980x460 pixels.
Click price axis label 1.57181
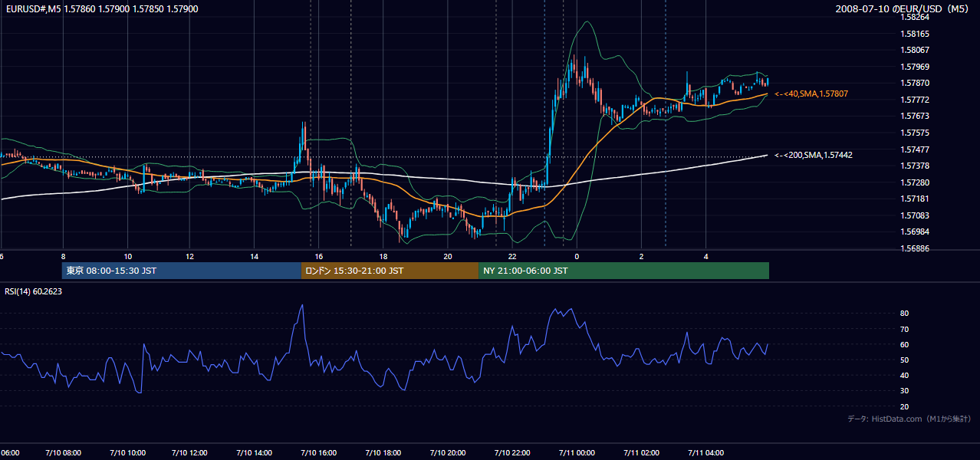coord(915,199)
